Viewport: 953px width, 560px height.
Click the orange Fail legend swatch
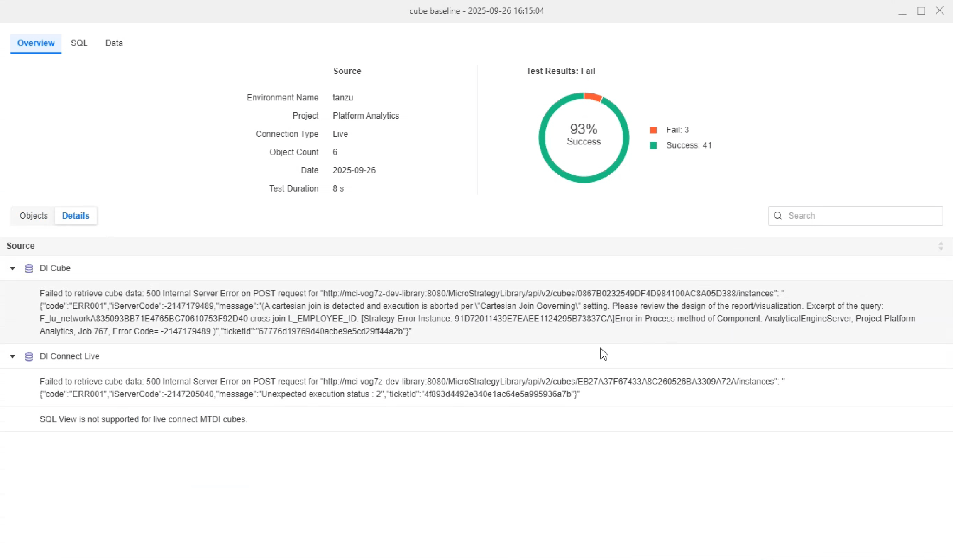(x=653, y=130)
